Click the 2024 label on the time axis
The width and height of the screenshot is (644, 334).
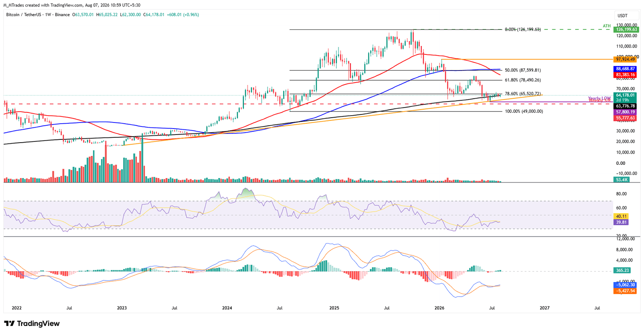point(227,308)
